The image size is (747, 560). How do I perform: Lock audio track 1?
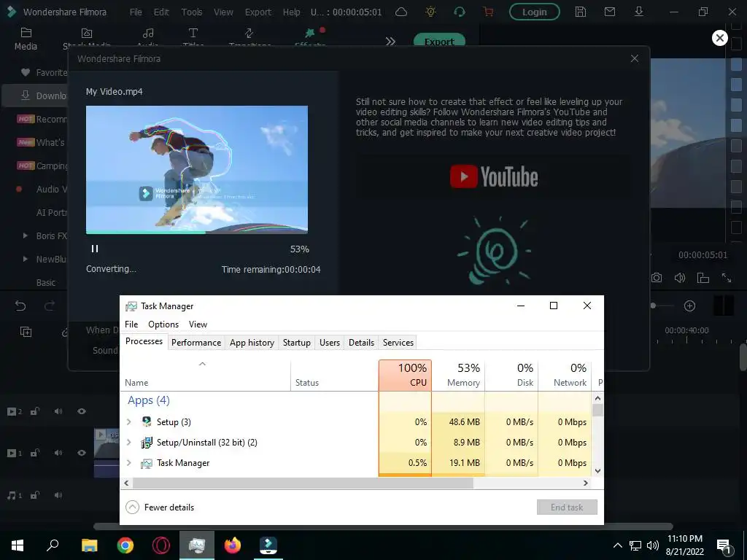click(x=35, y=495)
